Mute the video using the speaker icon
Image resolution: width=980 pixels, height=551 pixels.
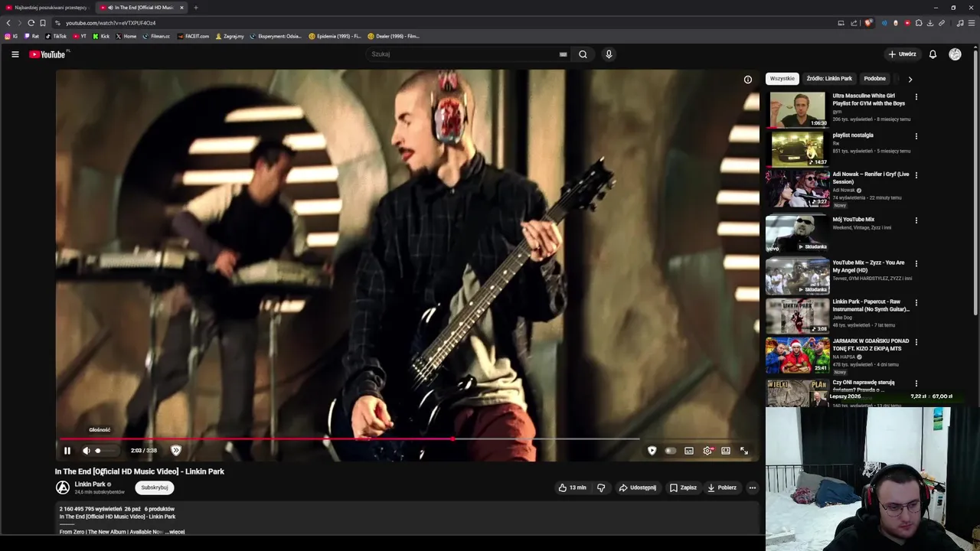pyautogui.click(x=86, y=451)
